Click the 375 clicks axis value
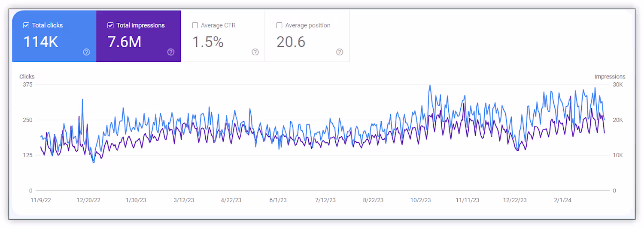The width and height of the screenshot is (644, 228). pos(27,84)
